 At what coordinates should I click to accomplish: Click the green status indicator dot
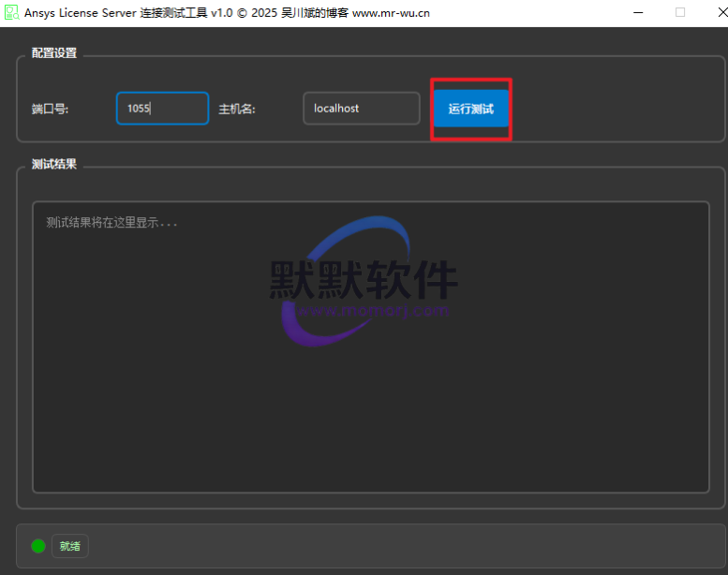(x=38, y=546)
